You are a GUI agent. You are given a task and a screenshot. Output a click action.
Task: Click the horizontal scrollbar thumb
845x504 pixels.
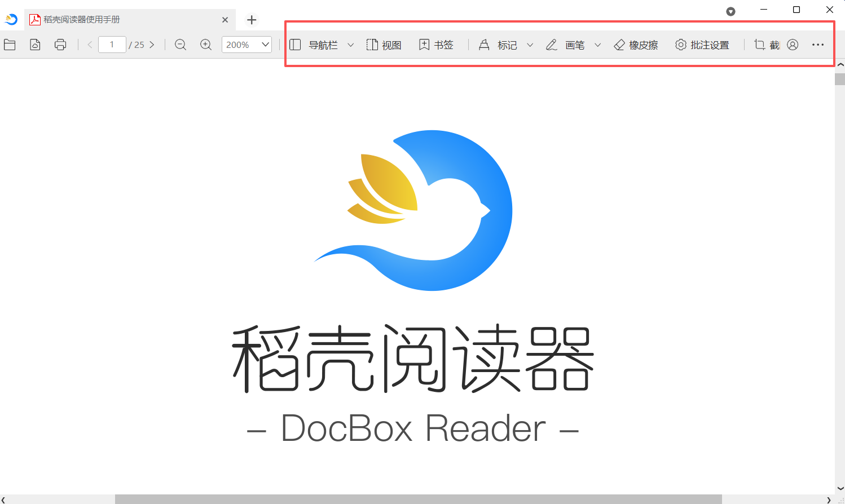419,499
